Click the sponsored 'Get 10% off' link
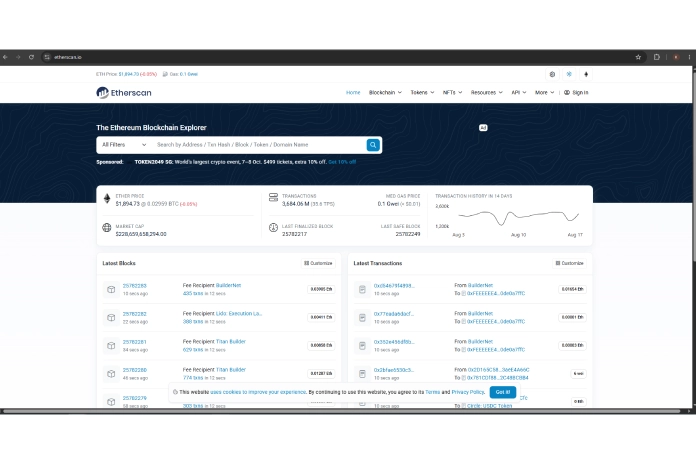This screenshot has height=464, width=696. 342,162
